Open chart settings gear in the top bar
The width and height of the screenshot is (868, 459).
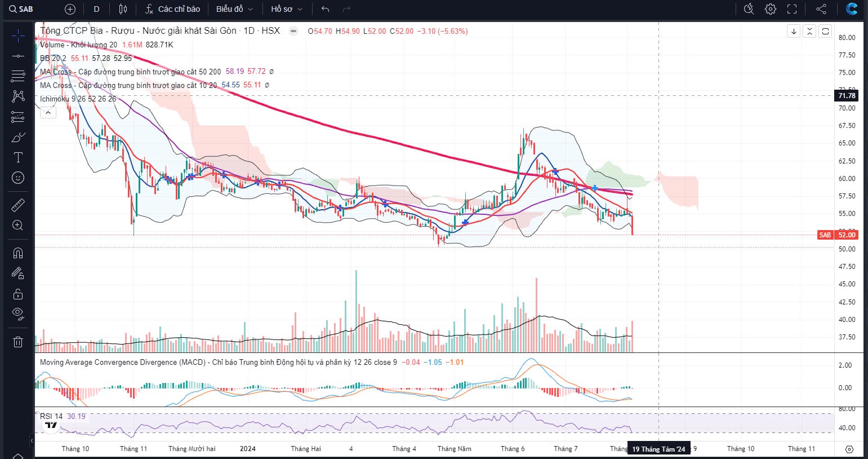(x=771, y=9)
